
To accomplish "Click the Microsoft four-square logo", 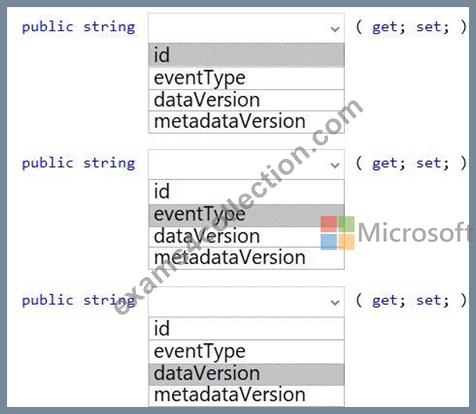I will click(337, 233).
